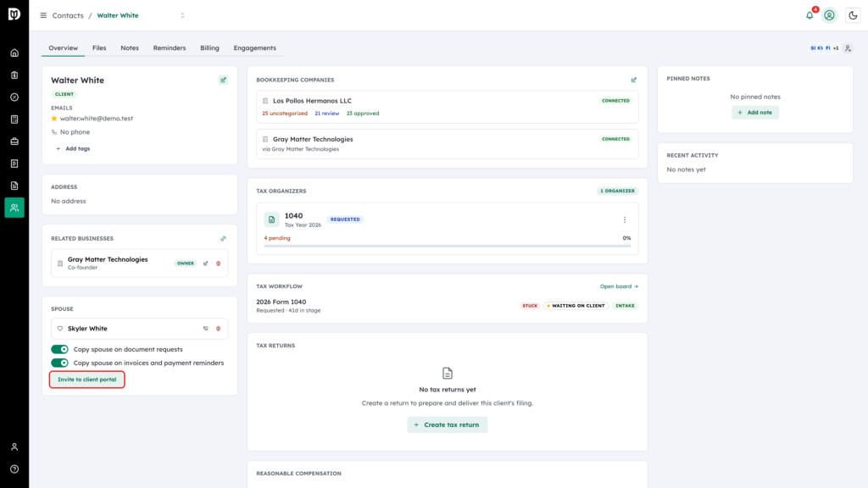Delete Gray Matter Technologies related business

(x=218, y=263)
